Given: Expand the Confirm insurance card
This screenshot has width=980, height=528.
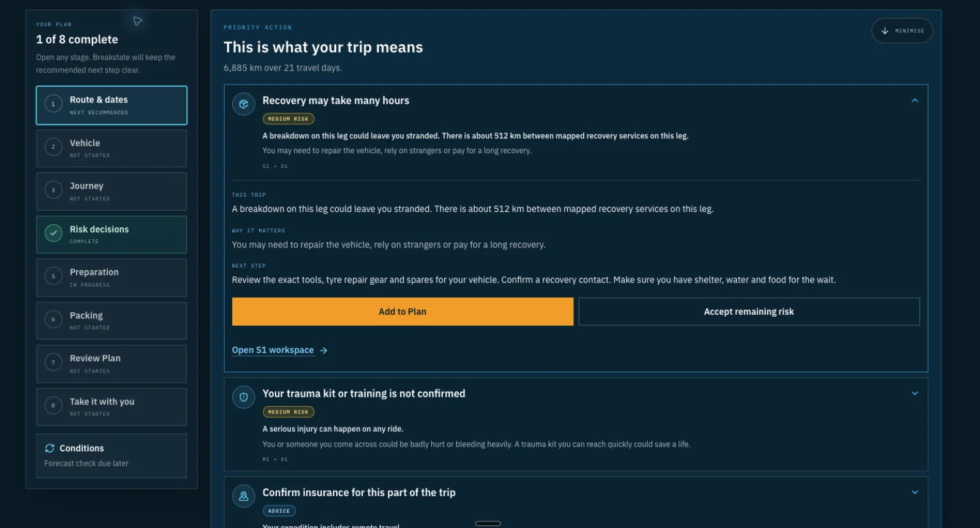Looking at the screenshot, I should (x=914, y=492).
